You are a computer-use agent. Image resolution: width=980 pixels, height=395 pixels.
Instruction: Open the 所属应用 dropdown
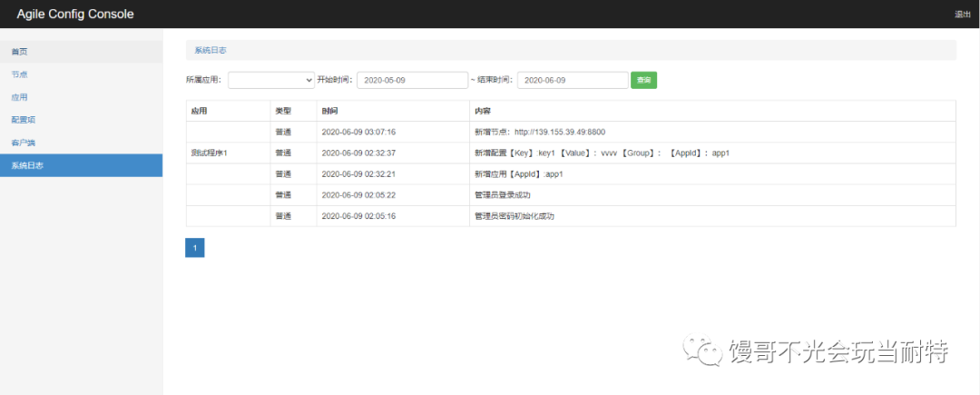271,80
